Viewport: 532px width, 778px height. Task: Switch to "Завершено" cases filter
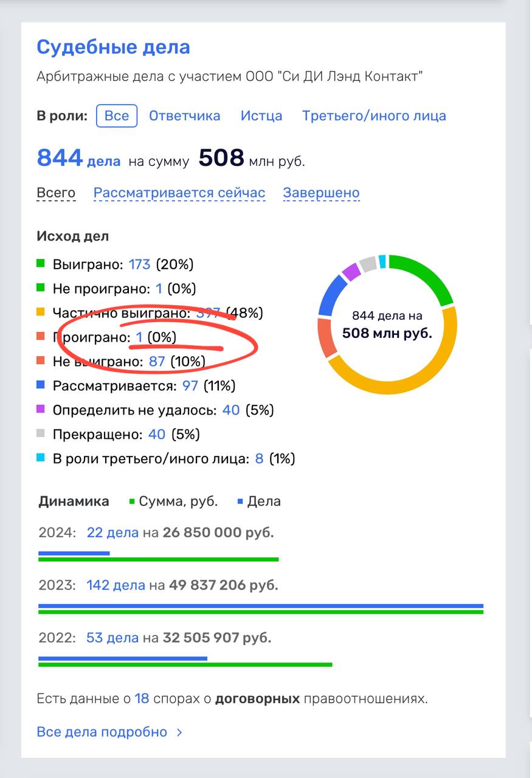pos(321,193)
